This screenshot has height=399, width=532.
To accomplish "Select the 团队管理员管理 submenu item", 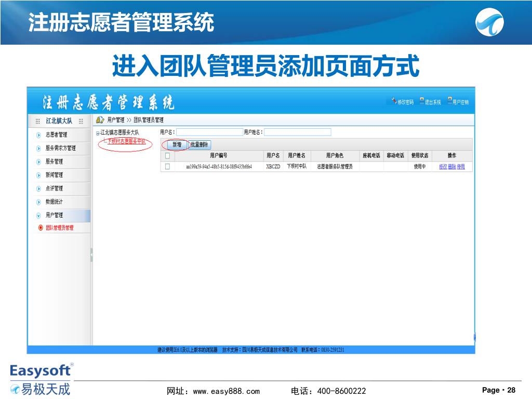I will coord(60,228).
